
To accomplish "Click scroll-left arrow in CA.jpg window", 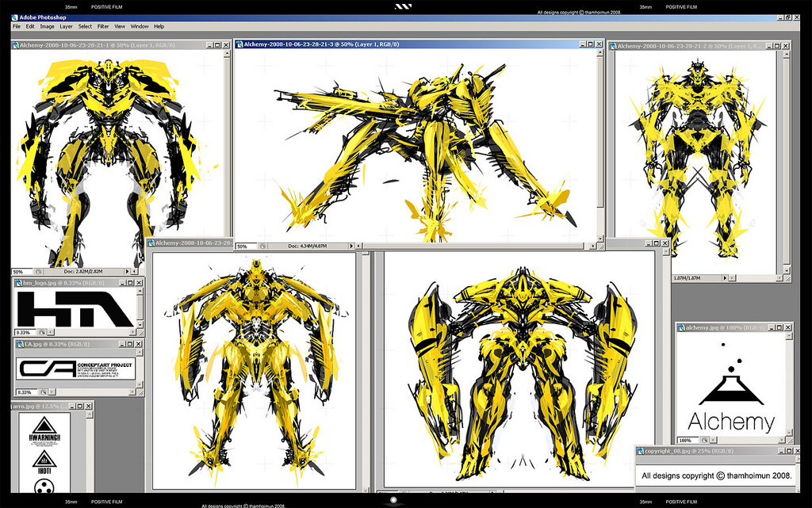I will [52, 392].
